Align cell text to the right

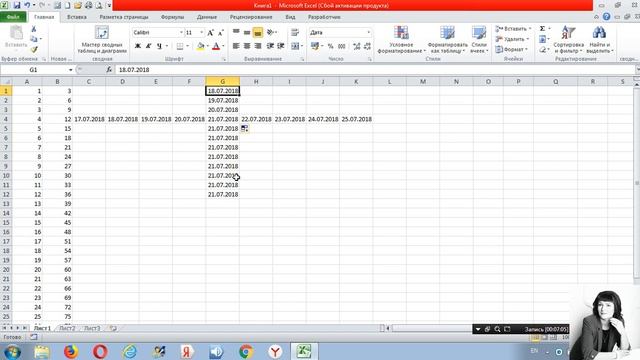pos(258,46)
